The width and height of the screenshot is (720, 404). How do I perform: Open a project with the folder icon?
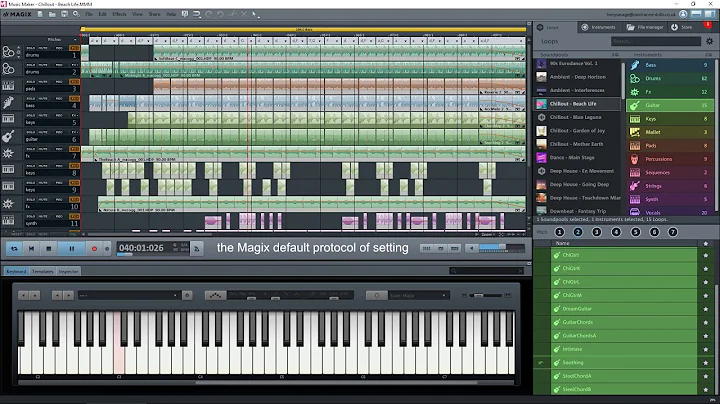click(52, 14)
